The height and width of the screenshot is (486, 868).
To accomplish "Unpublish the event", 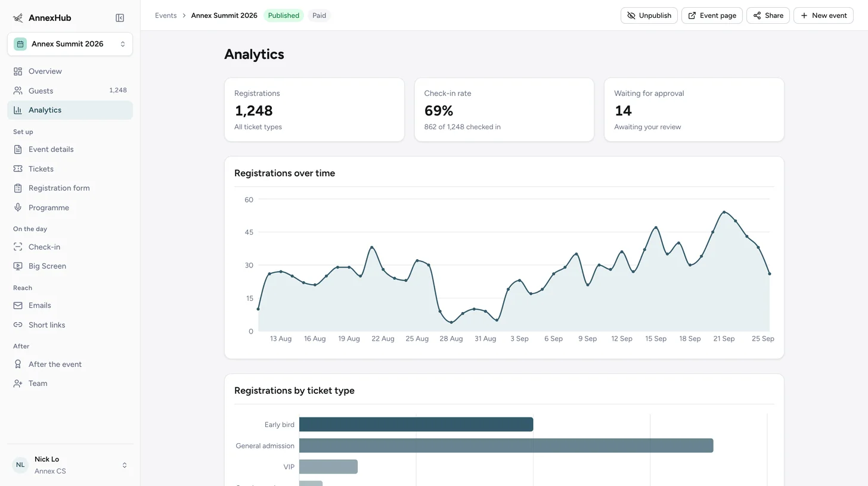I will [649, 15].
